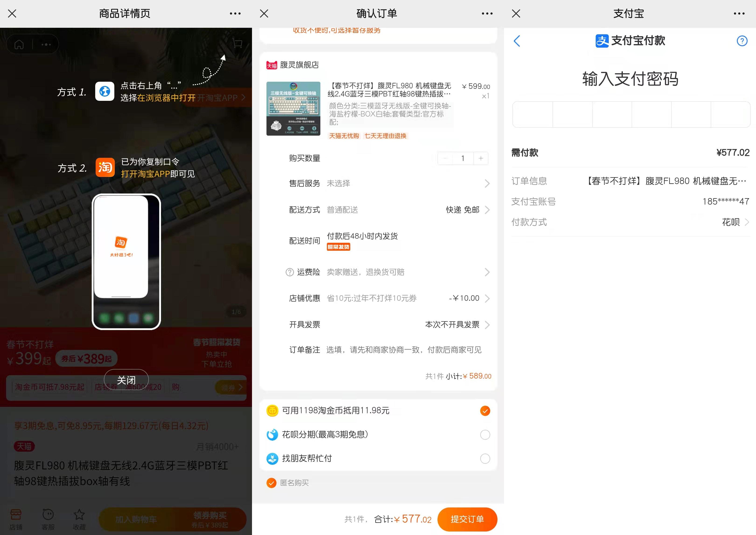Select the 找朋友帮忙付 radio option
The image size is (756, 535).
(x=485, y=458)
